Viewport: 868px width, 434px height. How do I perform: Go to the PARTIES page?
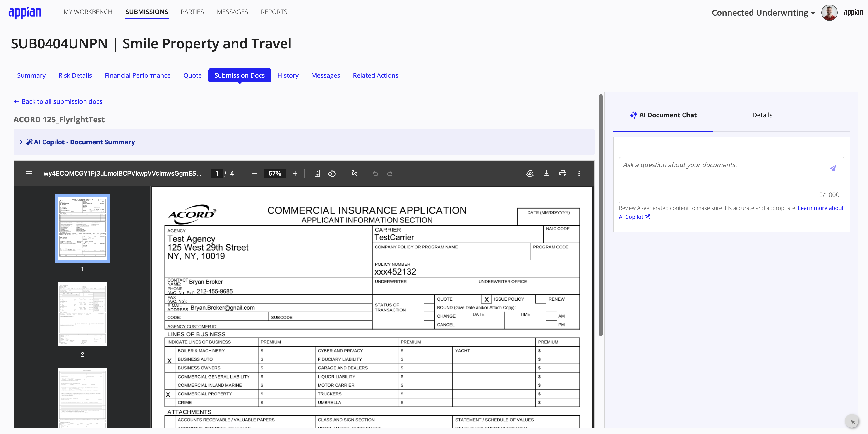(192, 12)
